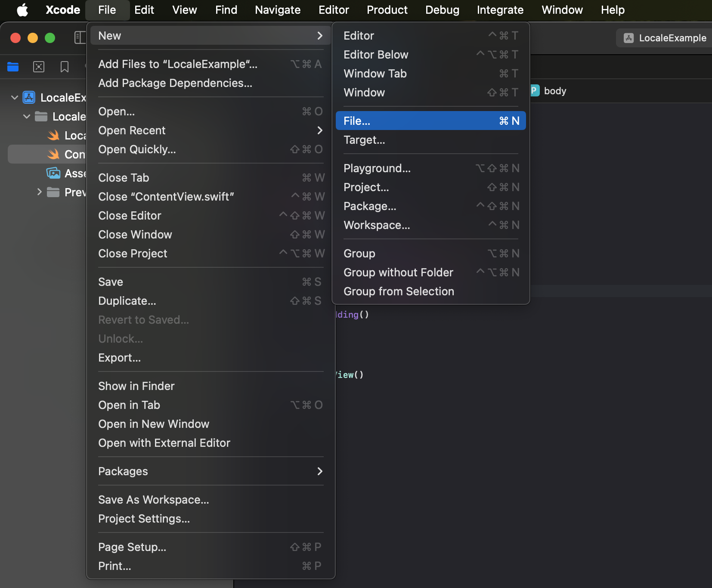This screenshot has height=588, width=712.
Task: Open the Bookmark navigator icon
Action: 65,67
